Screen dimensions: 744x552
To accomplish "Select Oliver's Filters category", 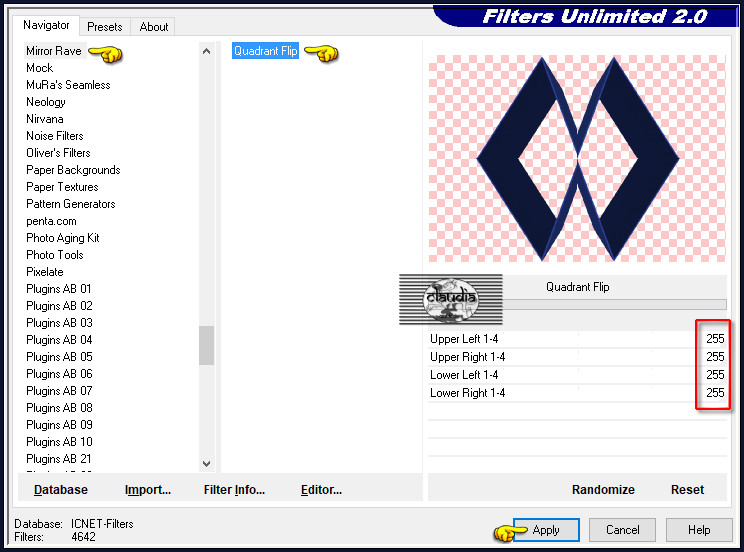I will click(58, 153).
